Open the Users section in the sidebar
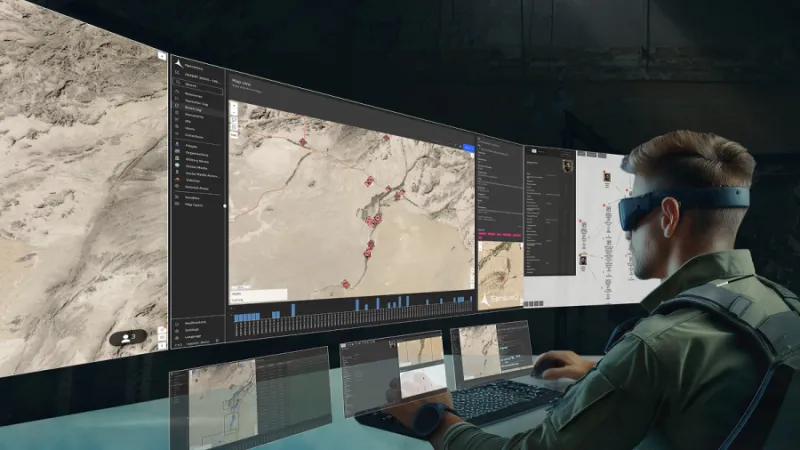Screen dimensions: 800x450 [x=190, y=129]
